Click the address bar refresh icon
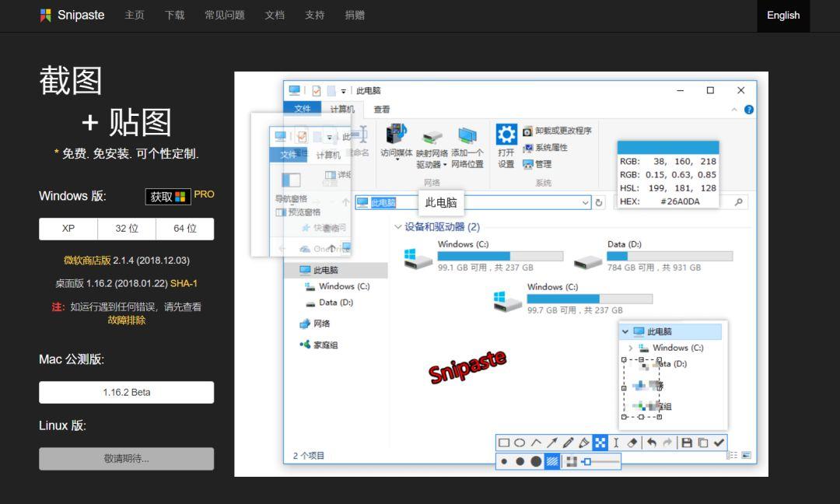840x504 pixels. click(599, 202)
